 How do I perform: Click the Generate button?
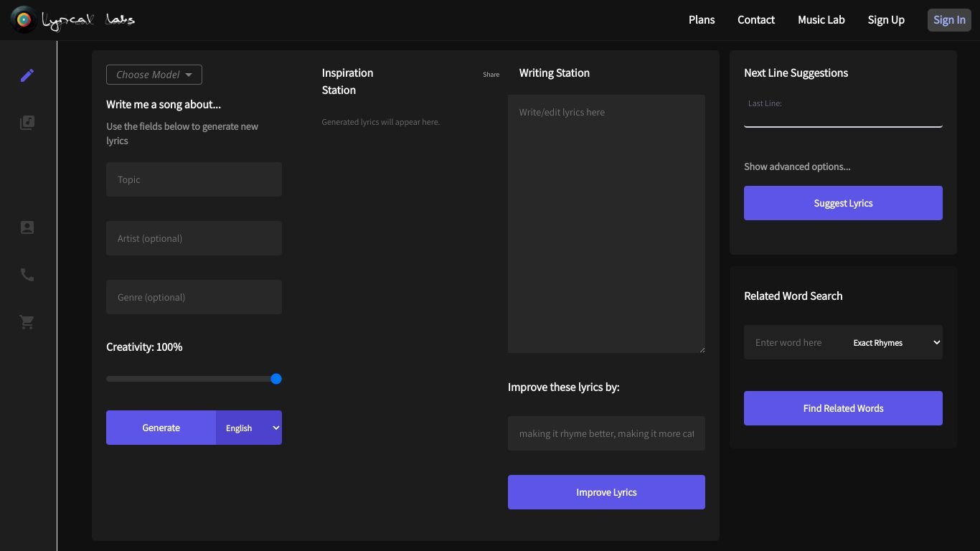161,428
